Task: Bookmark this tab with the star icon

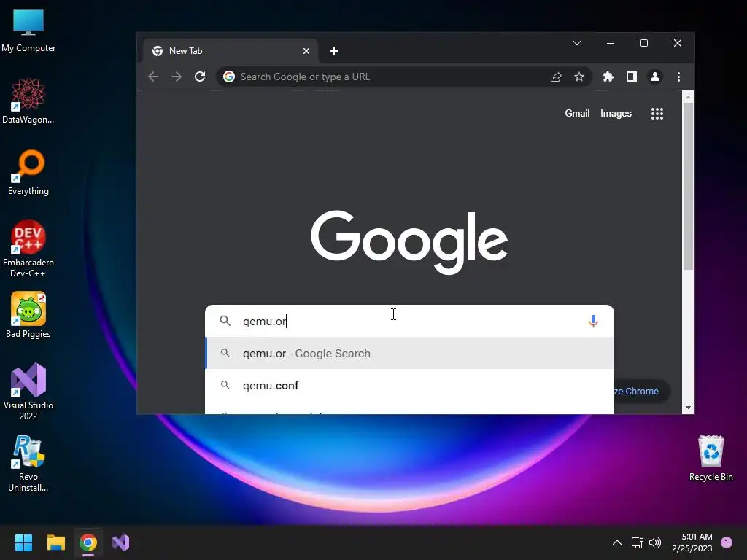Action: [x=578, y=77]
